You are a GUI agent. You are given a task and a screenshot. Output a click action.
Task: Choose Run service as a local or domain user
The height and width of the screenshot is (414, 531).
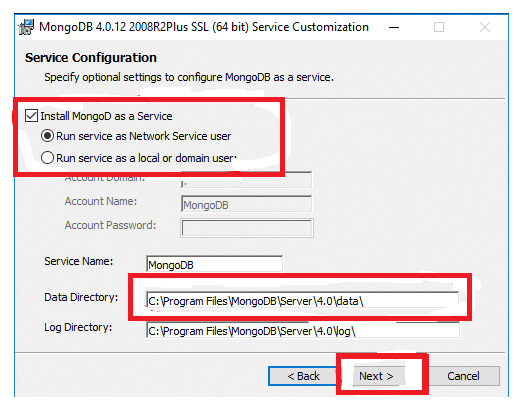47,158
